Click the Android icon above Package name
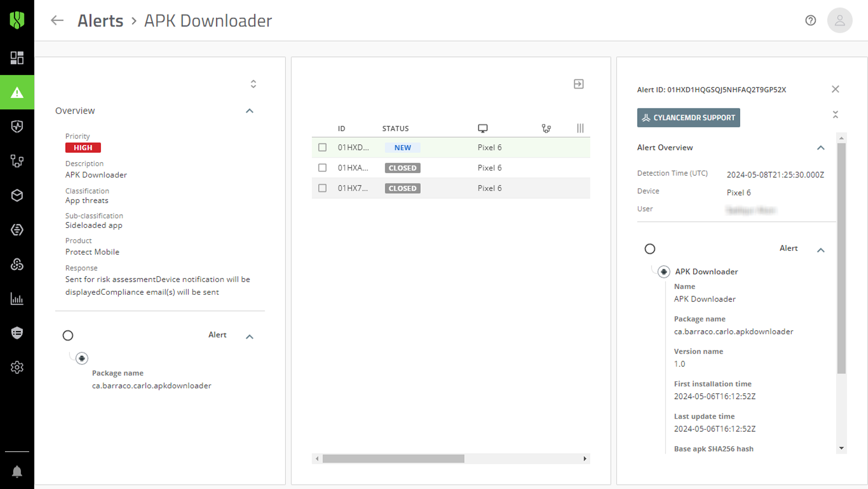Viewport: 868px width, 489px height. [82, 359]
